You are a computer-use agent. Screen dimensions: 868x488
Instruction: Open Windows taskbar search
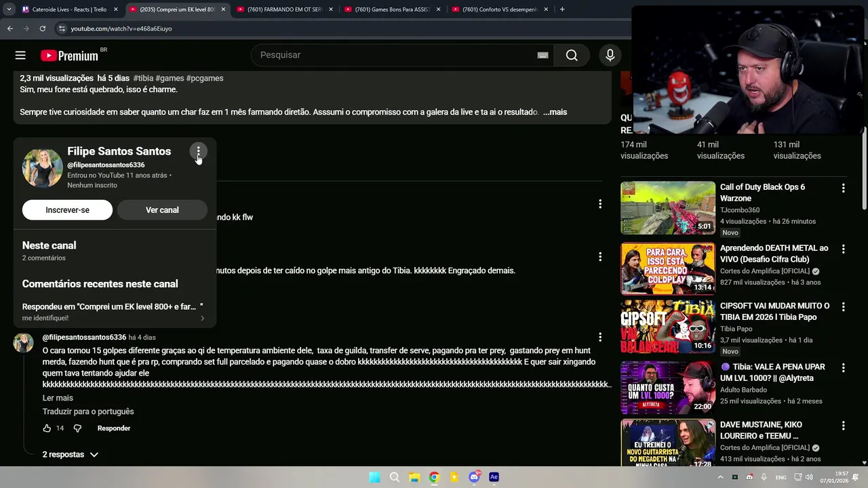tap(395, 477)
